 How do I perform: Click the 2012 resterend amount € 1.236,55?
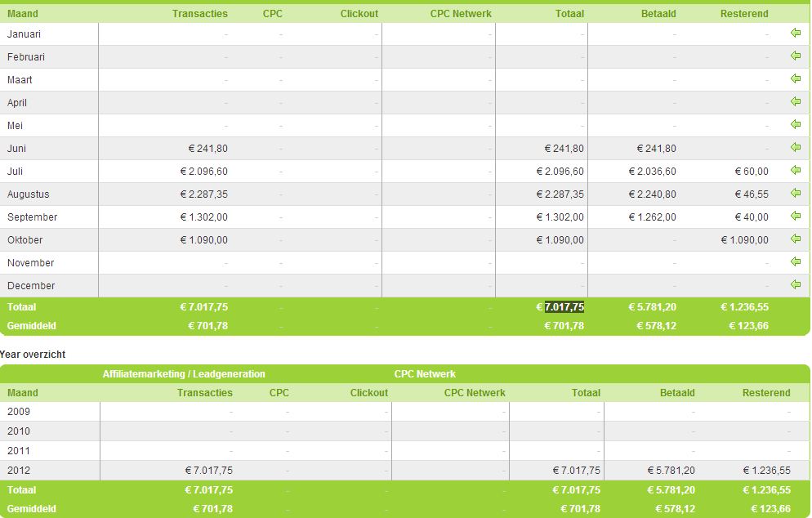(x=767, y=471)
